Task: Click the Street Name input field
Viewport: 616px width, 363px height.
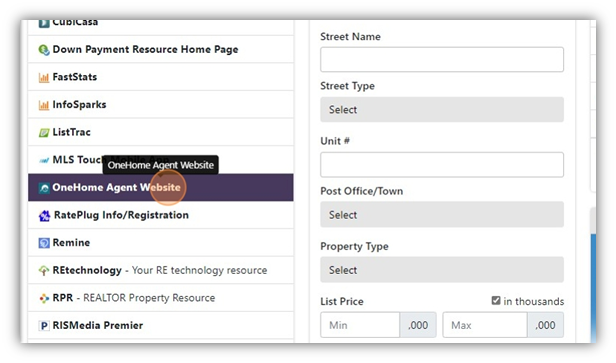Action: tap(442, 59)
